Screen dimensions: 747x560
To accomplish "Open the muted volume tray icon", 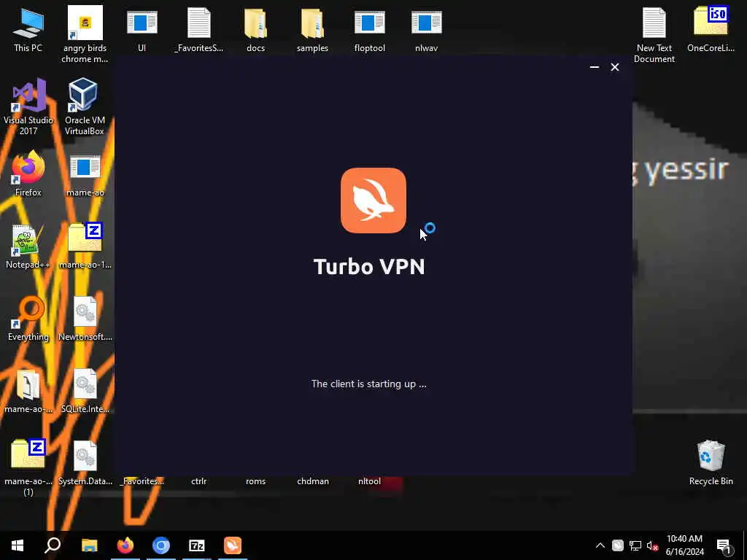I will coord(652,545).
